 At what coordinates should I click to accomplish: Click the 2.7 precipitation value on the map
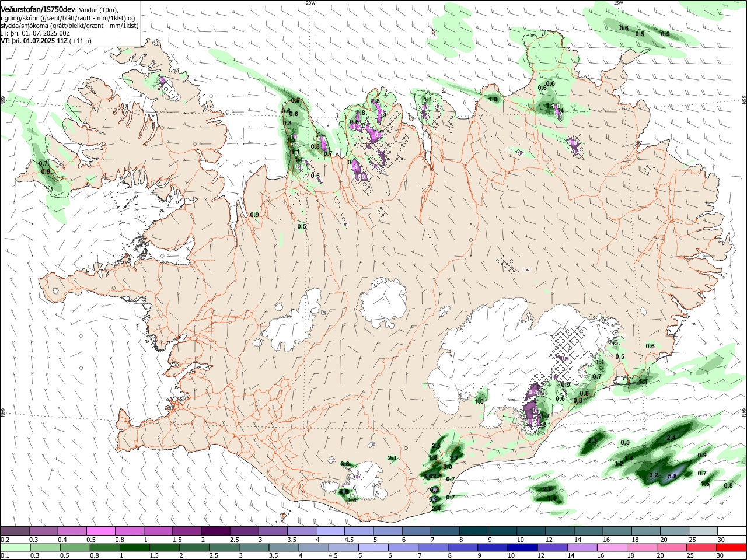(454, 457)
